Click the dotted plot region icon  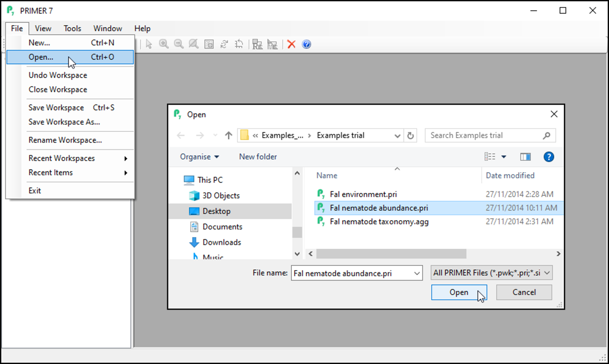pos(209,44)
